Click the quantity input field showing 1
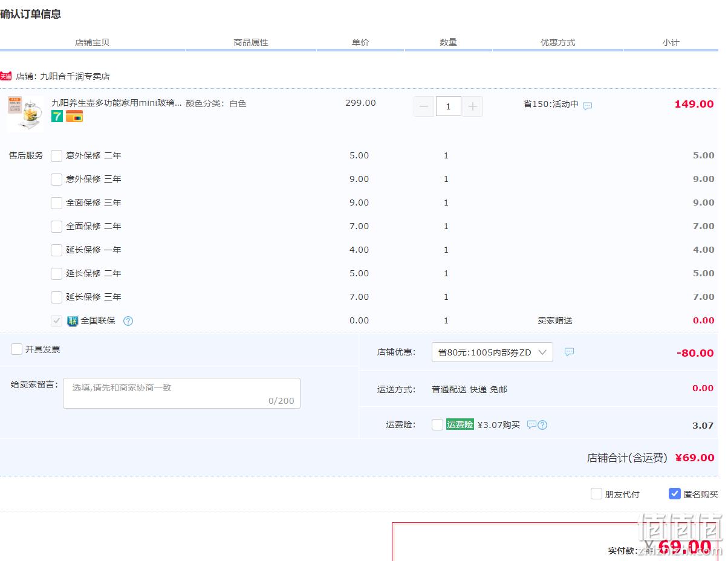Viewport: 728px width, 561px height. coord(448,106)
